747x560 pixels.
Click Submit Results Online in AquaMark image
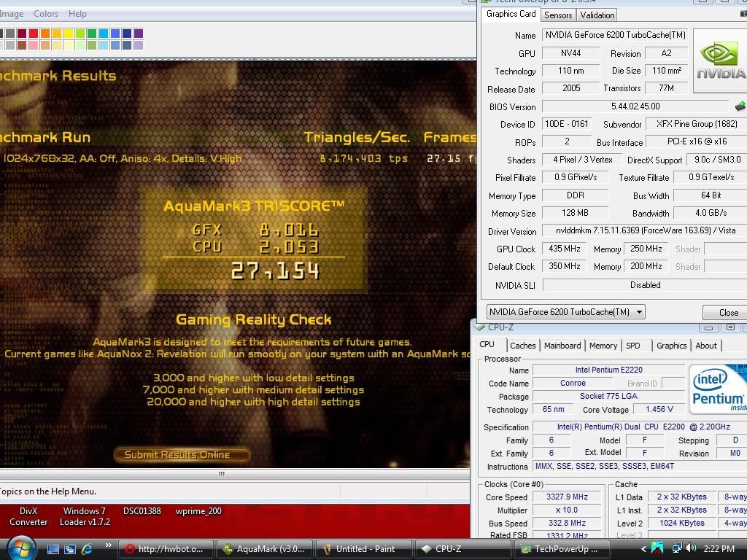[x=182, y=455]
